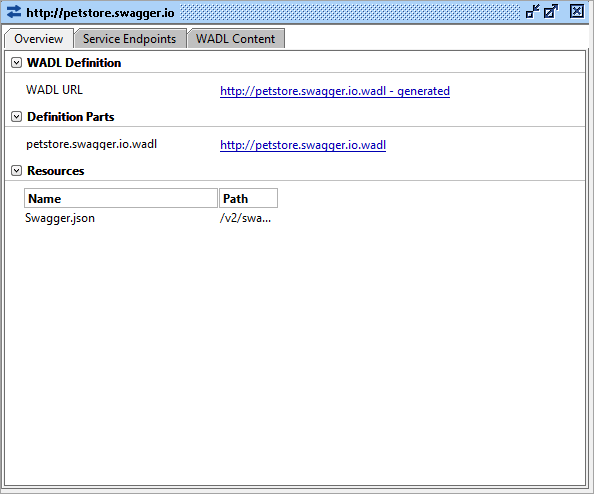Sort resources by the Name column header
This screenshot has width=594, height=494.
pyautogui.click(x=121, y=198)
